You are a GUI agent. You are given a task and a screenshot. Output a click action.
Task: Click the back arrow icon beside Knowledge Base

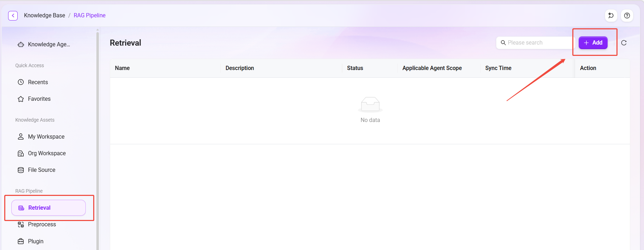13,16
